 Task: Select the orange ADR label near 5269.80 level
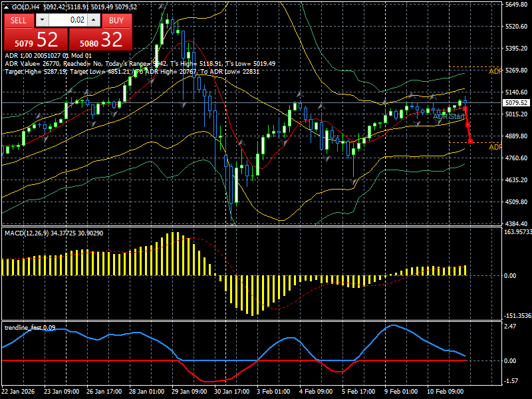coord(495,71)
